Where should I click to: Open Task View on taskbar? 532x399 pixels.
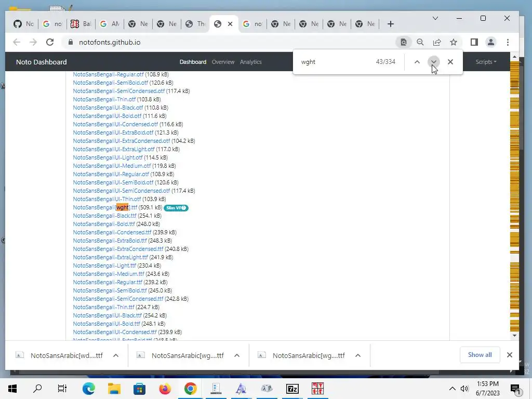pos(62,389)
